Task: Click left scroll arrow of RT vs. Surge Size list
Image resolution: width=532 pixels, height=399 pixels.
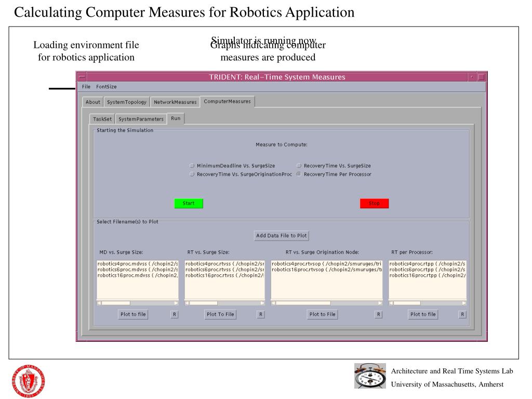Action: tap(187, 303)
